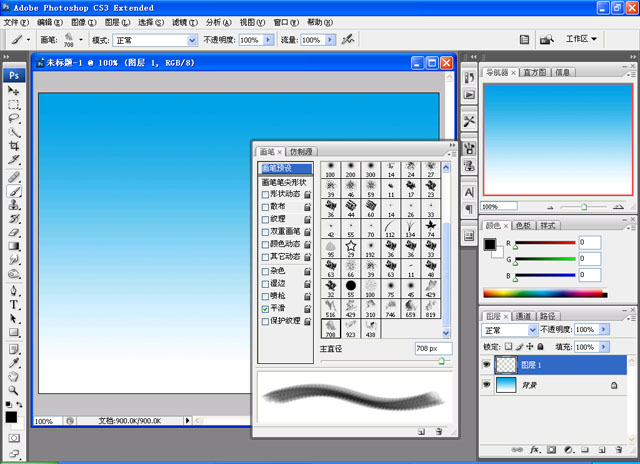Open 图像 menu
The height and width of the screenshot is (464, 640).
(x=83, y=22)
